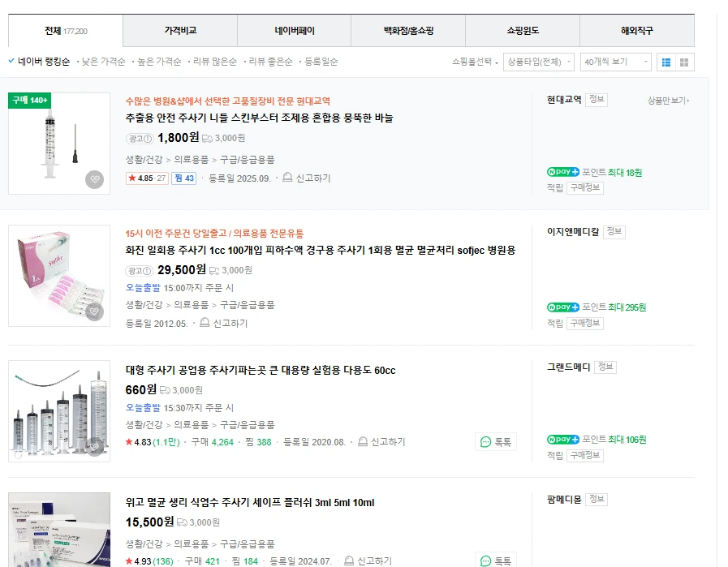Open 톡톡 chat with seller 그랜드메디

495,443
